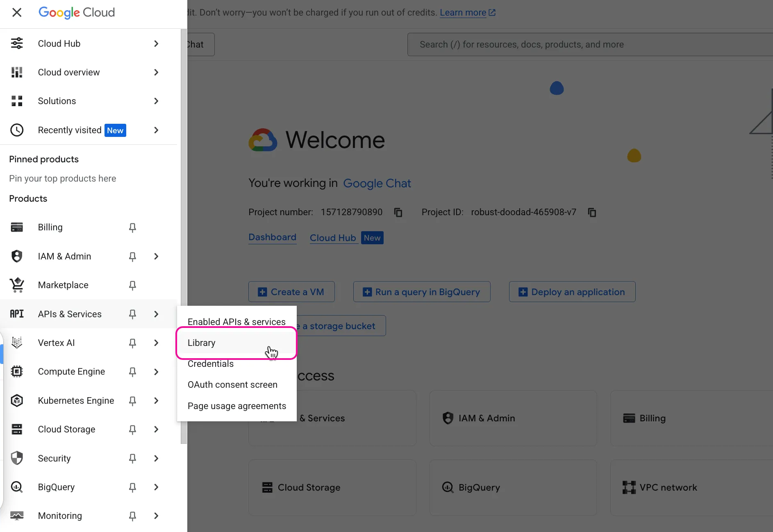Click the Marketplace cart icon
This screenshot has width=773, height=532.
pos(17,285)
